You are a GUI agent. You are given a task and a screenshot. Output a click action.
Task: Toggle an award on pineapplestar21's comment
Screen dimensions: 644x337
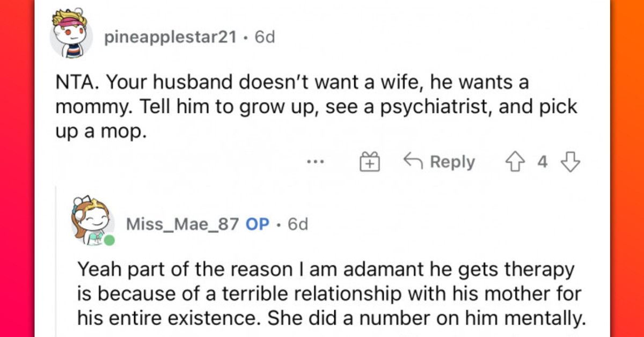(x=370, y=160)
